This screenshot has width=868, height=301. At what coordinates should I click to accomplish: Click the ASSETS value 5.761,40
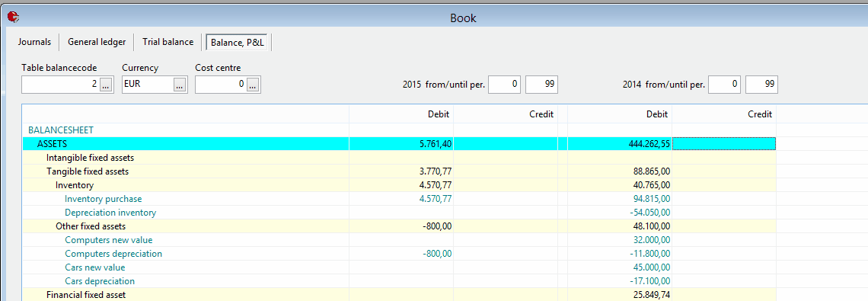point(435,143)
